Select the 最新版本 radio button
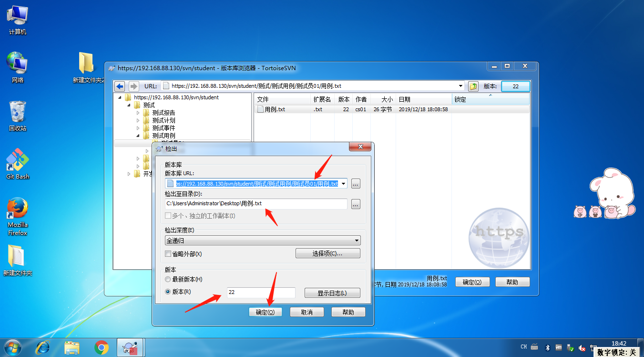This screenshot has width=644, height=357. point(168,280)
